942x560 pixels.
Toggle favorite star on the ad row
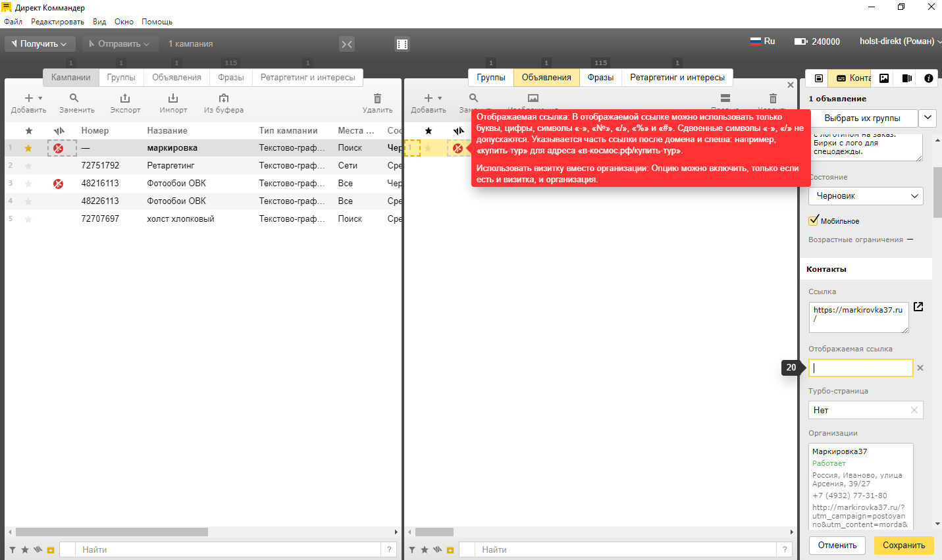point(428,148)
